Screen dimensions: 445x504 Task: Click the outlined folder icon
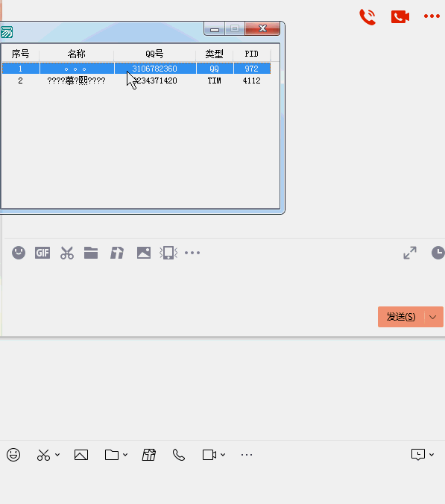tap(112, 455)
